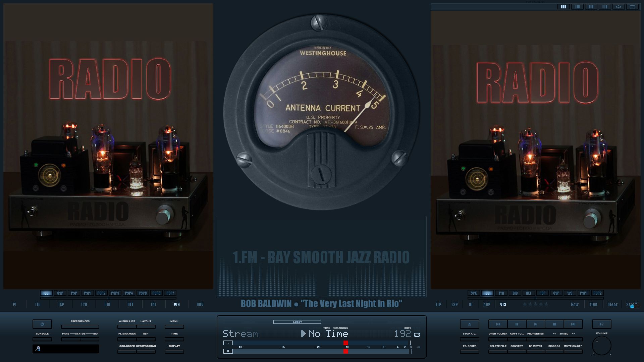The image size is (644, 362).
Task: Click the repeat icon beside 192 kbps
Action: pos(417,335)
